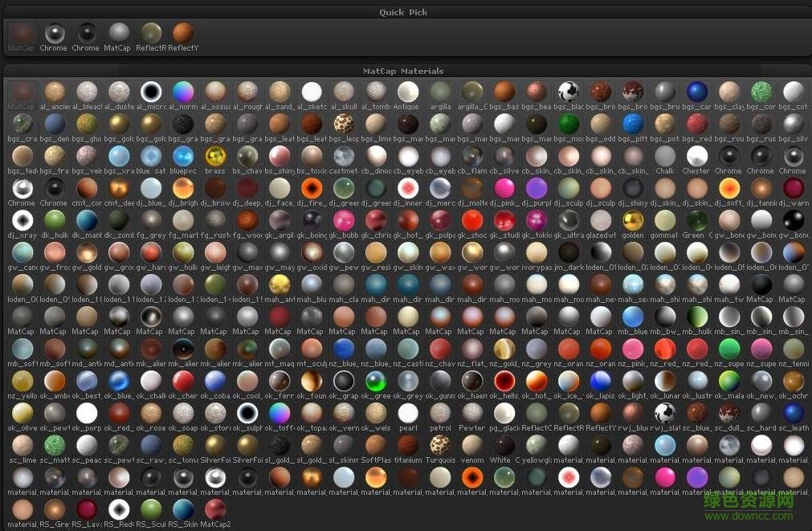Select the brass MatCap material
This screenshot has height=531, width=812.
pyautogui.click(x=214, y=157)
